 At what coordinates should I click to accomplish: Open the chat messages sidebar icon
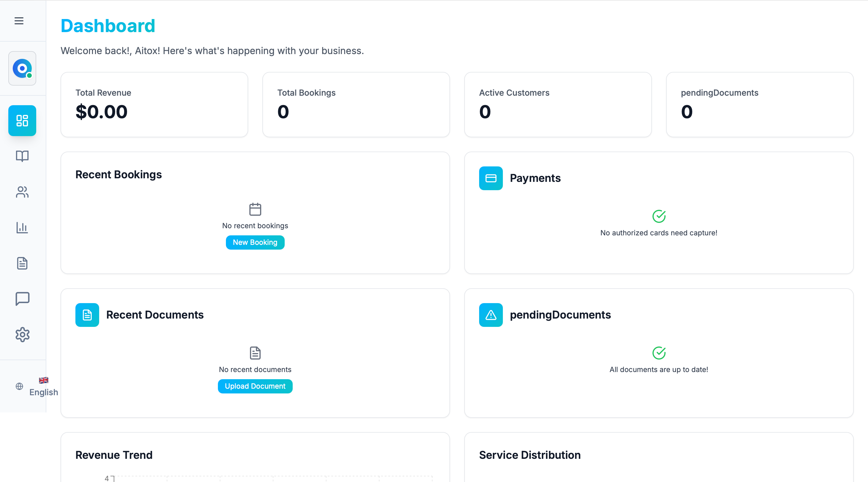coord(22,299)
